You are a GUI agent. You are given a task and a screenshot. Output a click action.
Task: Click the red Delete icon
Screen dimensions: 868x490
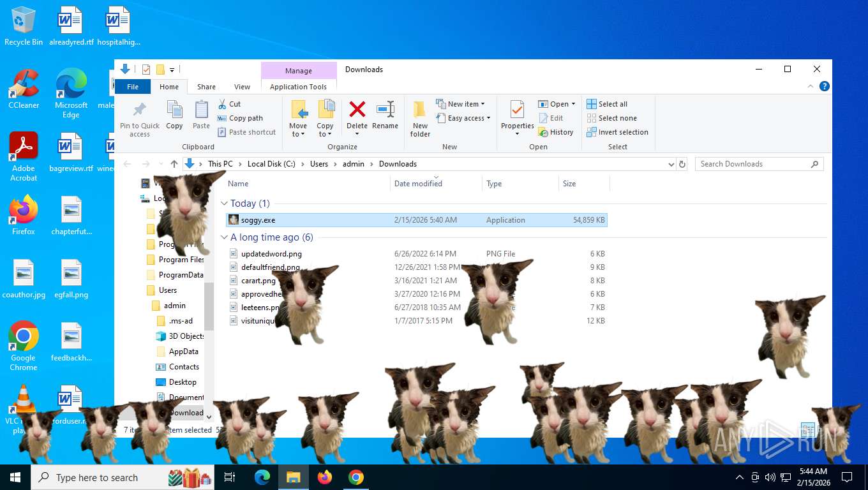[357, 109]
